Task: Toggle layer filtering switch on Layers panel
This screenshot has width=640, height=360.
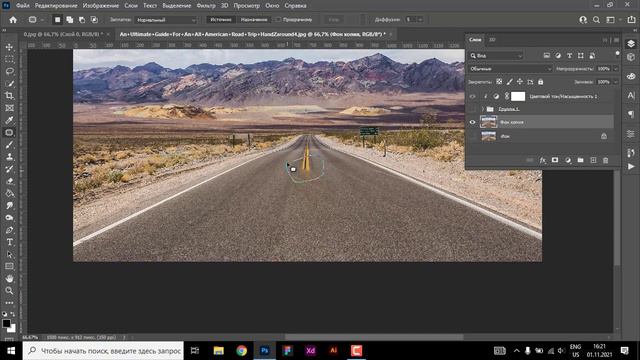Action: point(617,53)
